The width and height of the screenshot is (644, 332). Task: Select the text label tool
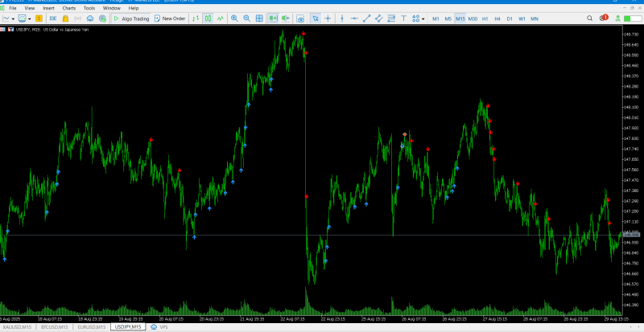coord(403,18)
